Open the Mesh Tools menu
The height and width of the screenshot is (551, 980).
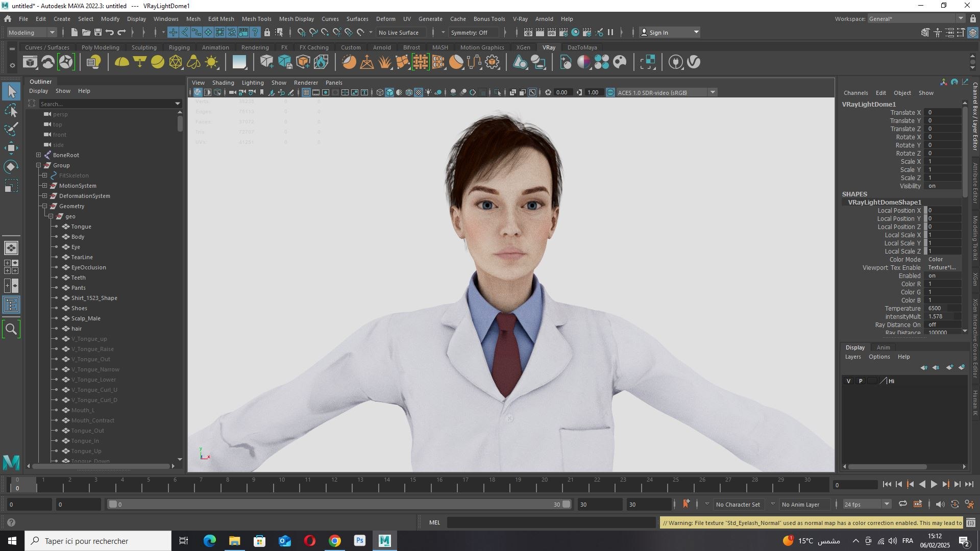point(256,19)
